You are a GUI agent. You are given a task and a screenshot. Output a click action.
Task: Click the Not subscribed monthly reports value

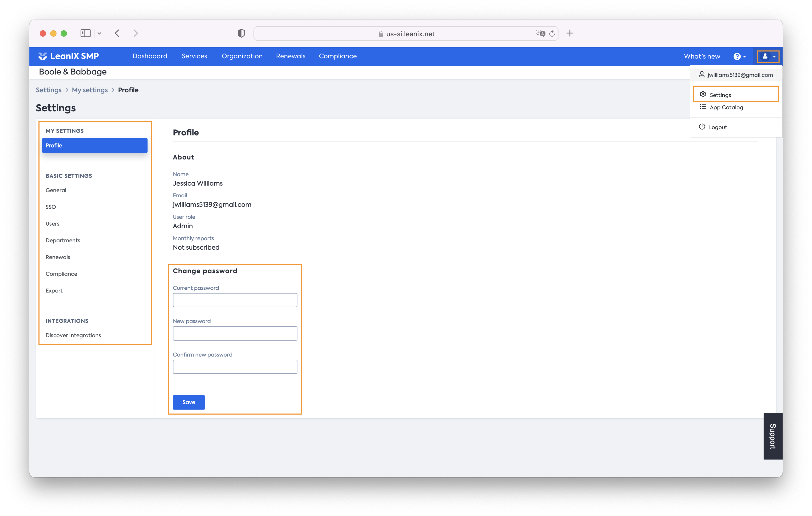196,247
